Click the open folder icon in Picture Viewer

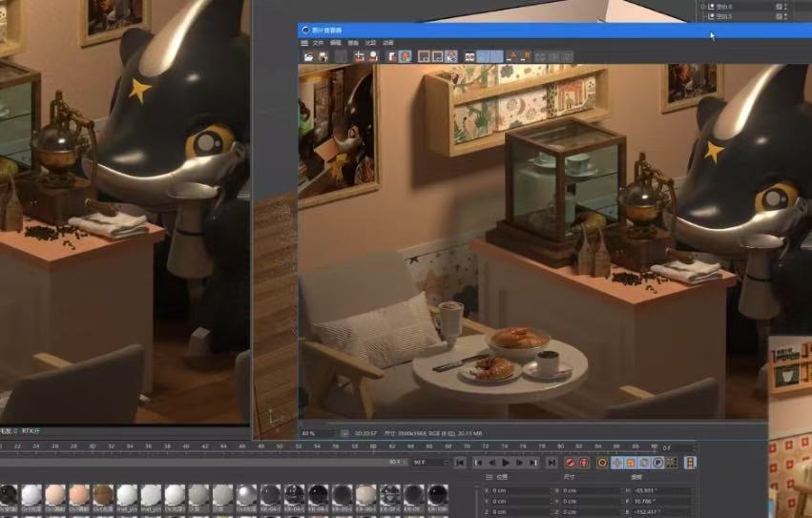click(x=308, y=56)
